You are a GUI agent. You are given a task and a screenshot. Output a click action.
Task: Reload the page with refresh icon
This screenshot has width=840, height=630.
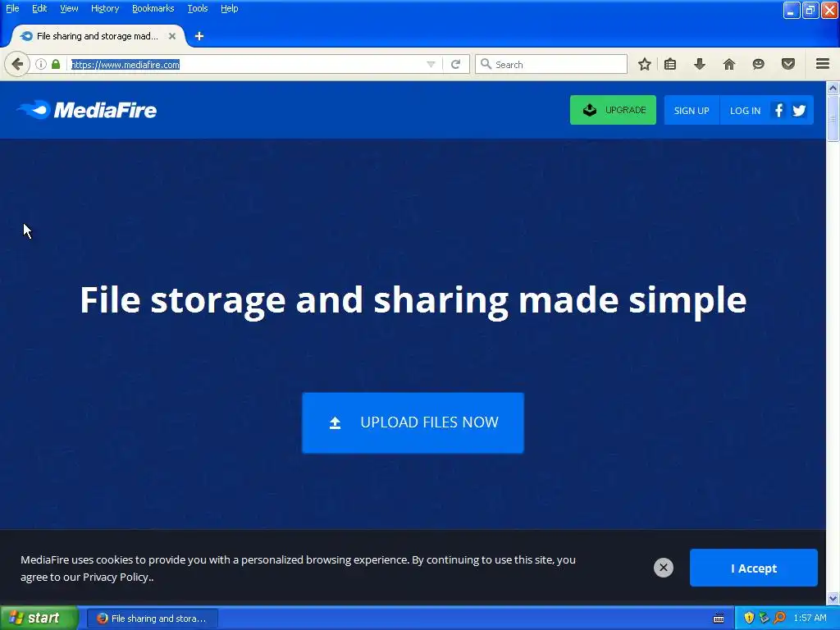[456, 64]
